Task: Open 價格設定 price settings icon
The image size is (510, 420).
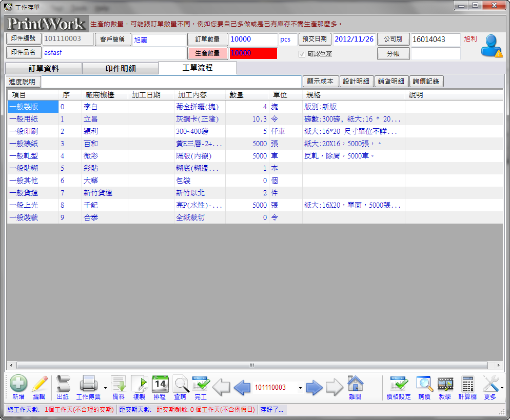Action: (399, 384)
